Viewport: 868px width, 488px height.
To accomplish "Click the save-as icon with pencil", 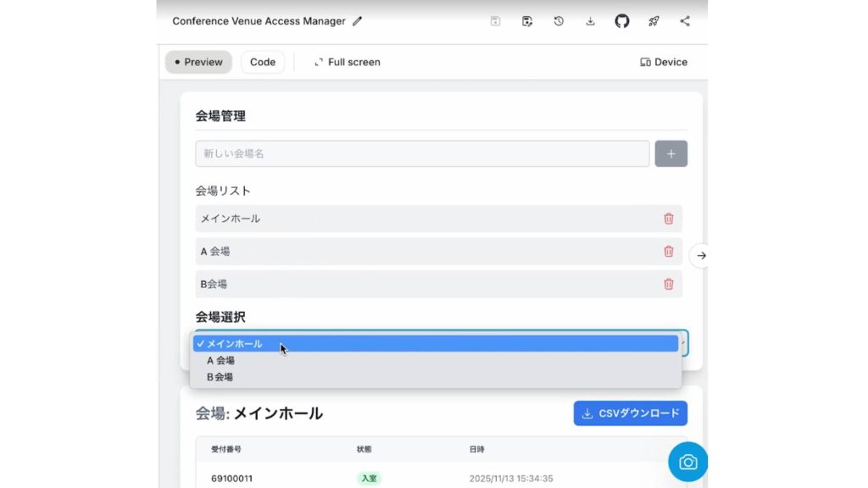I will (x=527, y=21).
